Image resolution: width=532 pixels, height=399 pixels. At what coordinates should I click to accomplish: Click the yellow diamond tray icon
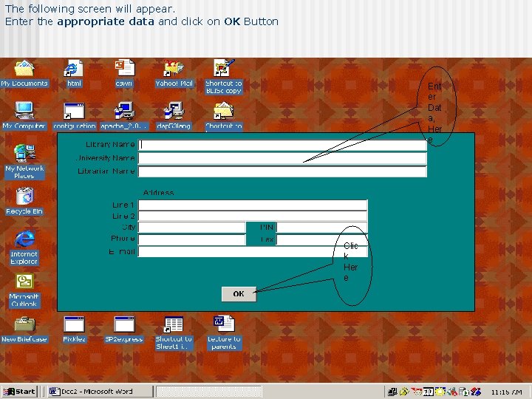(x=404, y=392)
